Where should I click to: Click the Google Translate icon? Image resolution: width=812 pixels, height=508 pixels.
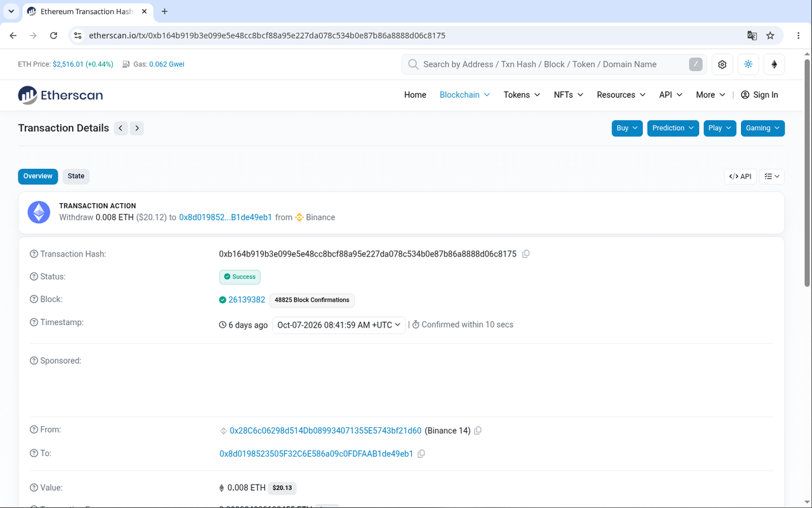pos(752,36)
